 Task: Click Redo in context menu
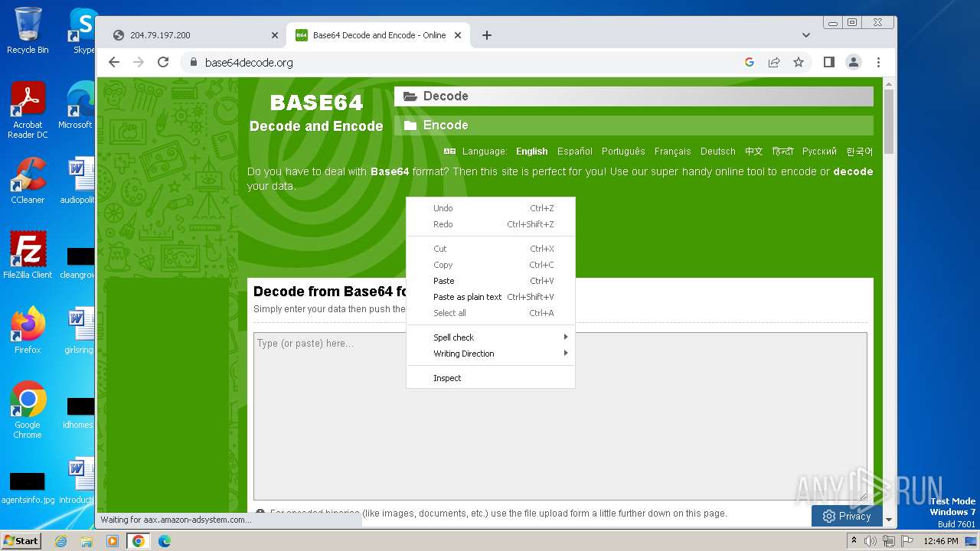tap(490, 224)
